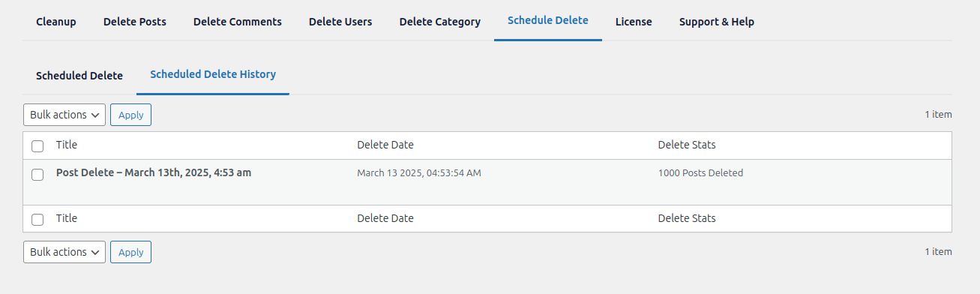Screen dimensions: 980x294
Task: Open Support & Help tab
Action: pos(717,22)
